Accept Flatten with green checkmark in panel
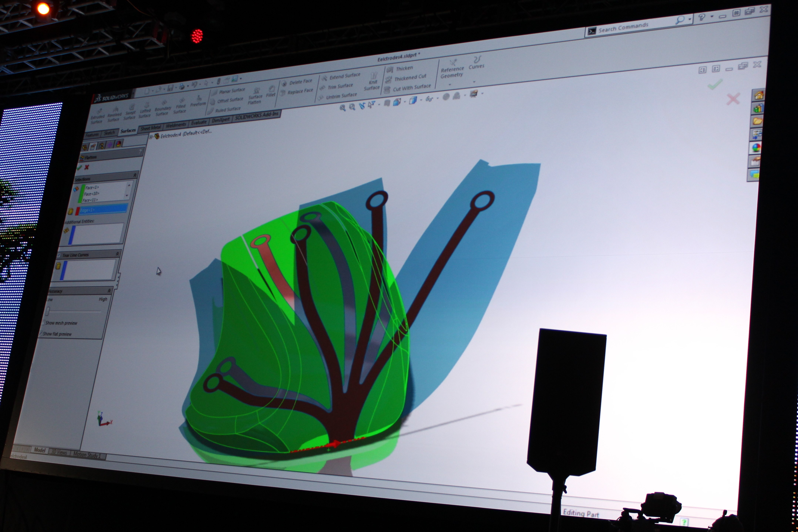The image size is (798, 532). pos(79,168)
